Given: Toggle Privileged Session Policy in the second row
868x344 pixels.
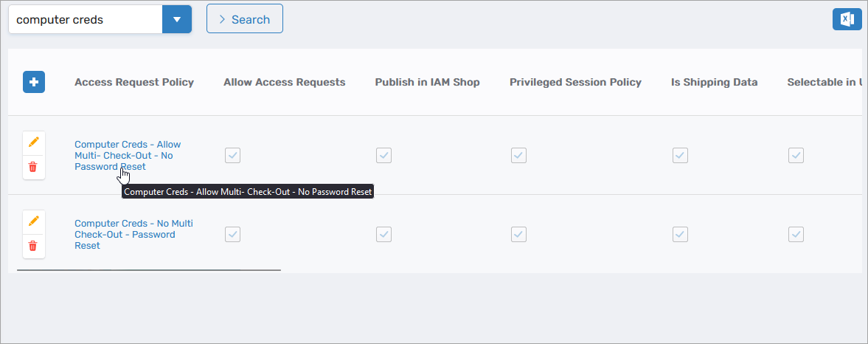Looking at the screenshot, I should [518, 234].
